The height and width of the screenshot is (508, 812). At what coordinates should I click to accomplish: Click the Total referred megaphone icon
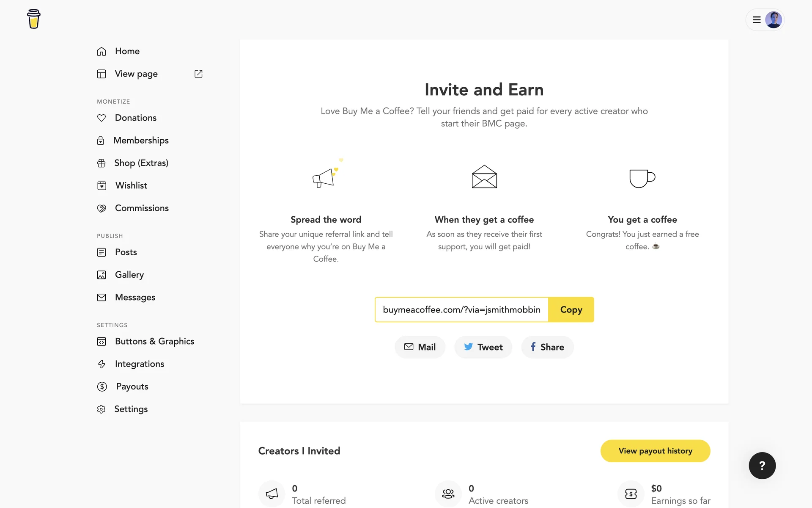(x=272, y=494)
